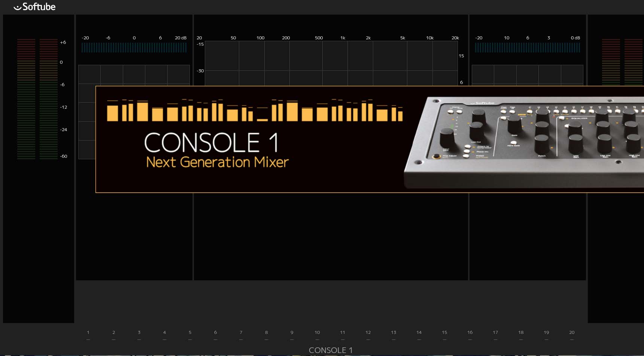Click the CONSOLE 1 splash title
Viewport: 644px width, 356px height.
point(212,143)
